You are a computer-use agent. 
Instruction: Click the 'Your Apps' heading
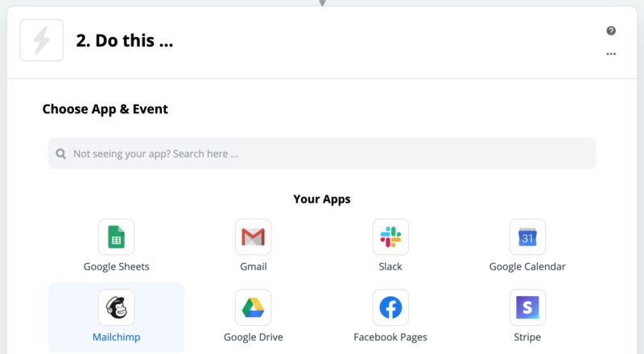[322, 199]
